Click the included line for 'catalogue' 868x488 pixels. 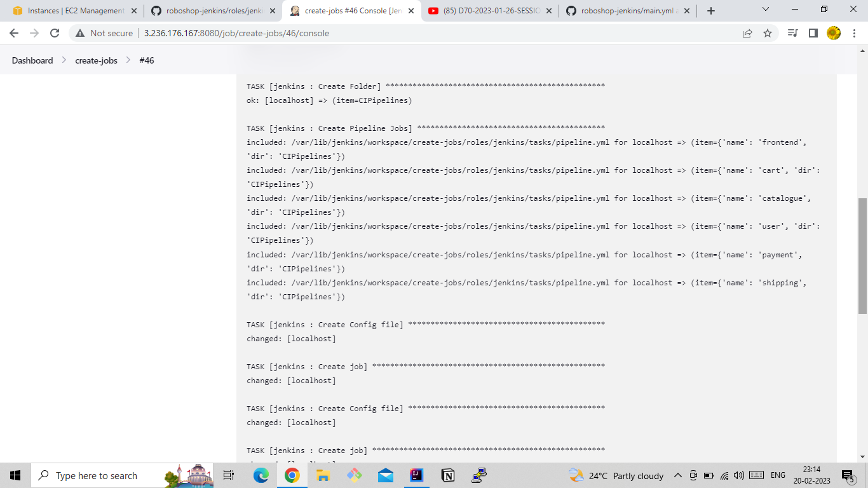coord(529,205)
